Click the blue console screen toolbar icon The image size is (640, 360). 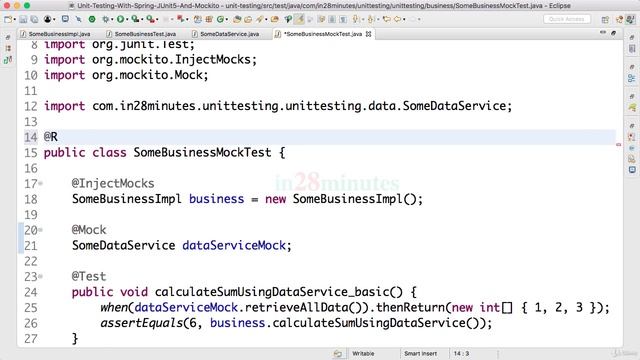pos(65,19)
